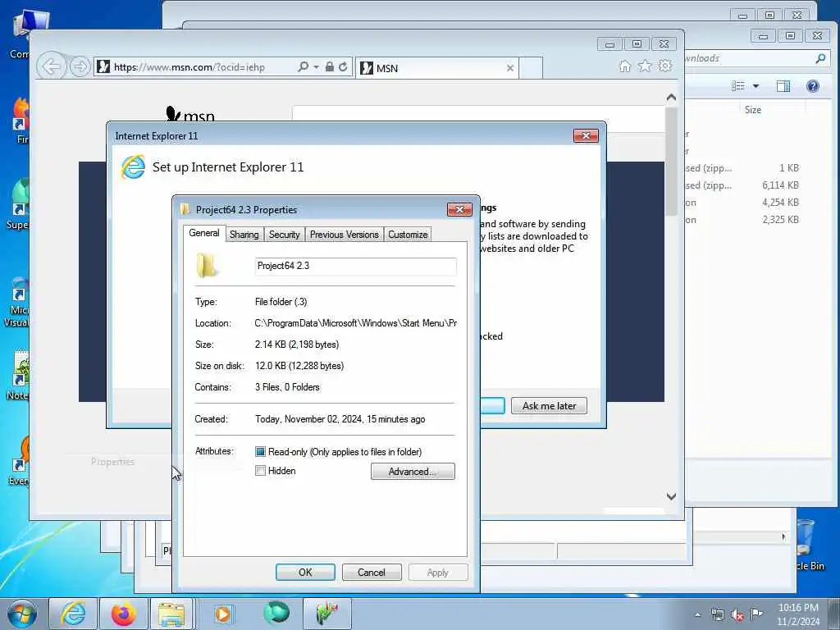Show hidden system tray icons arrow

tap(697, 615)
